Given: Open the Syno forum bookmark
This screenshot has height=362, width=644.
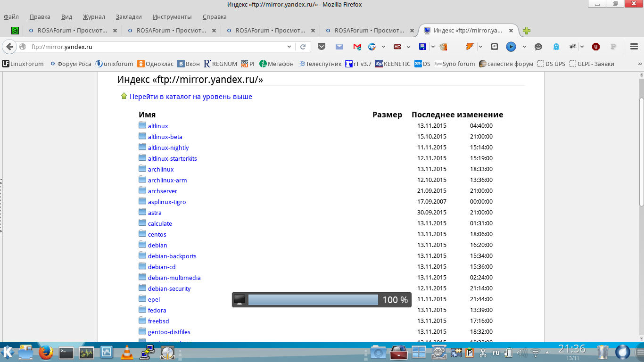Looking at the screenshot, I should pos(455,64).
